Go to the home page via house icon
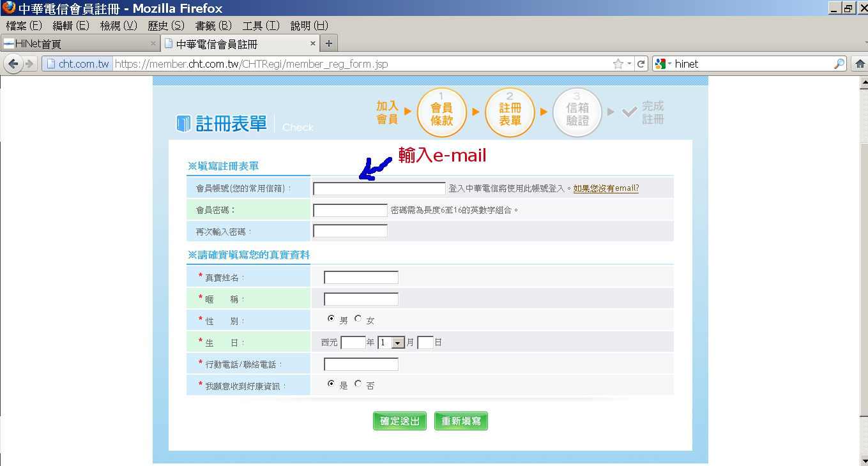The image size is (868, 466). coord(860,64)
